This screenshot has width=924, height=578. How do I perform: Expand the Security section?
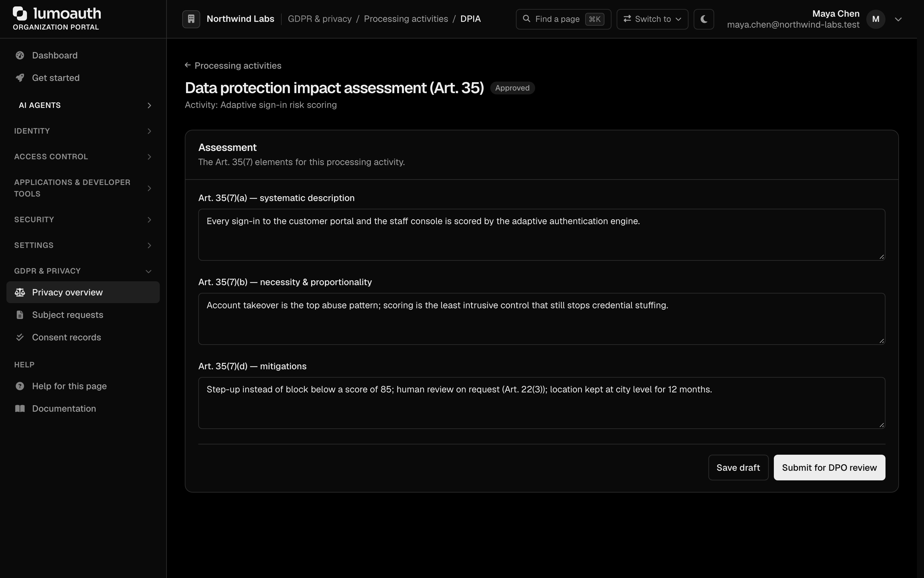point(83,220)
